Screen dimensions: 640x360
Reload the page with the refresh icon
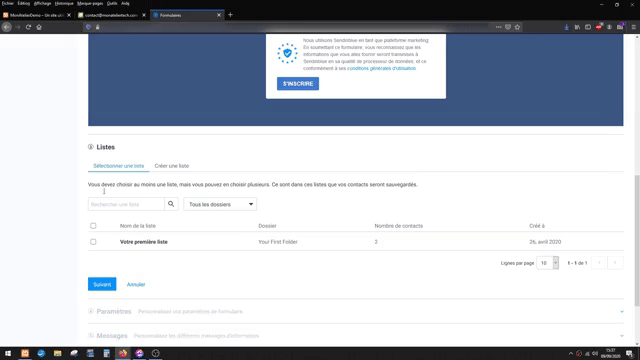tap(28, 27)
